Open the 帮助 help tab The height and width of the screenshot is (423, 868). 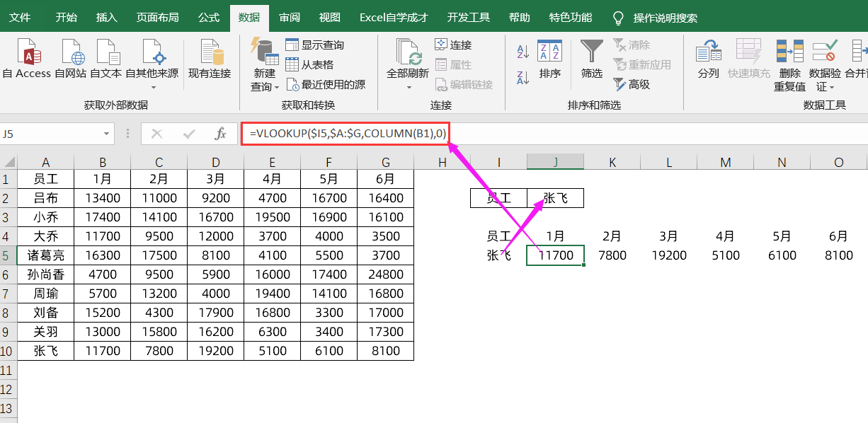[x=519, y=17]
